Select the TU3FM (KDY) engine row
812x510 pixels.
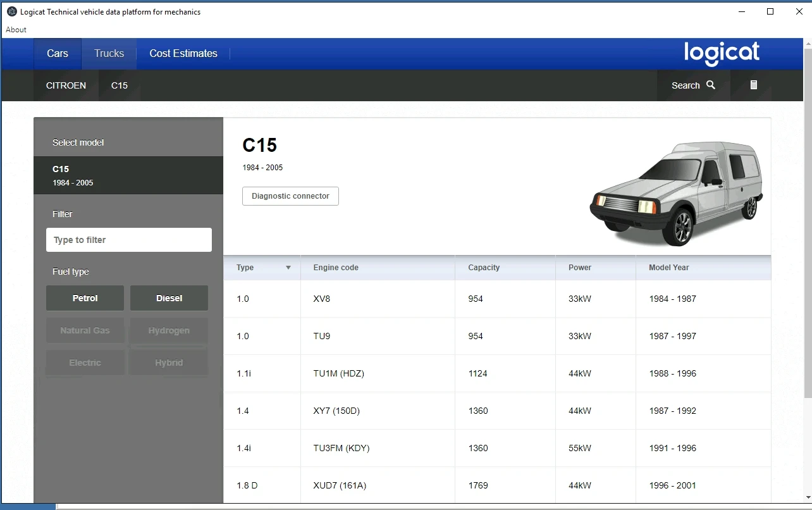click(497, 448)
